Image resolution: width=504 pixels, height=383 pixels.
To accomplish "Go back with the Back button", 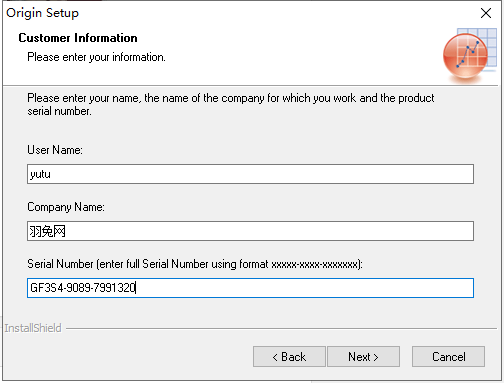I will click(x=289, y=357).
